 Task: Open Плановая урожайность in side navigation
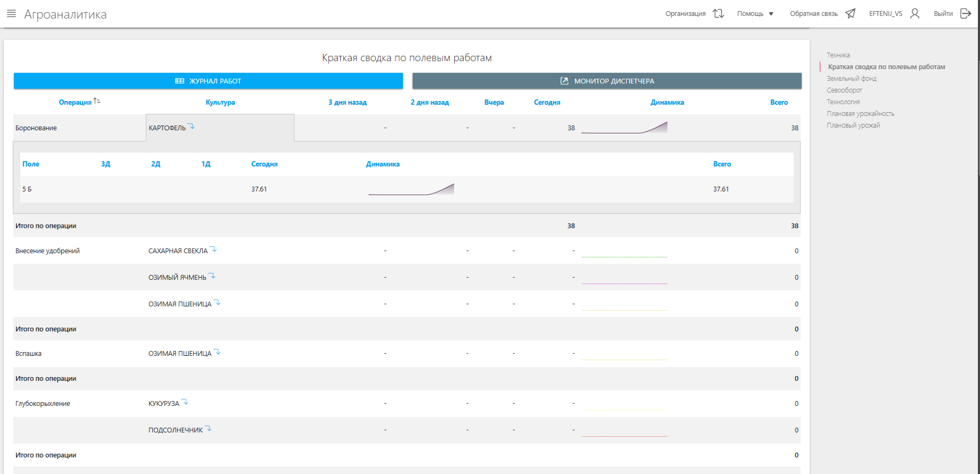860,114
